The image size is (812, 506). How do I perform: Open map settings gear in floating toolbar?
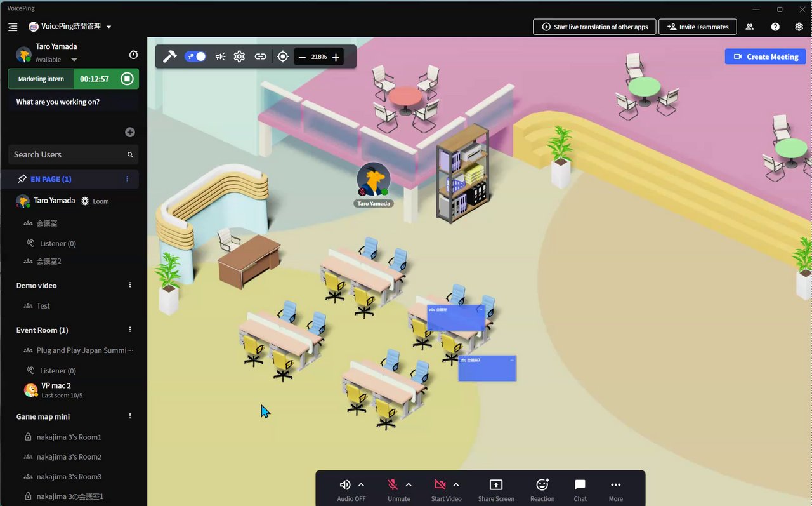click(239, 57)
